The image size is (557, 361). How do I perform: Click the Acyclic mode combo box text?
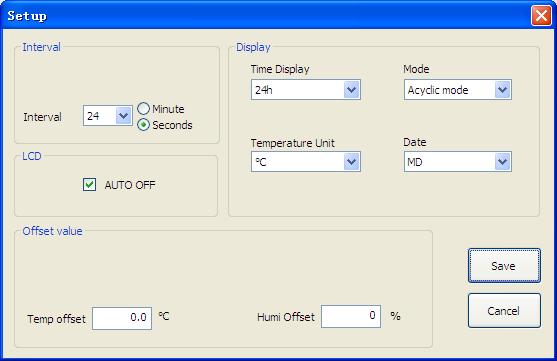click(438, 90)
